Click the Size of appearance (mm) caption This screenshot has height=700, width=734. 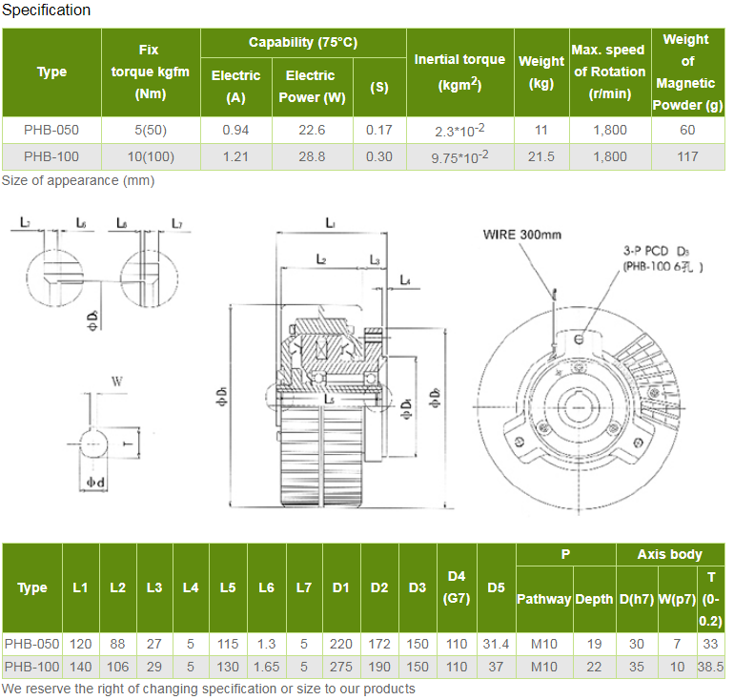(x=78, y=180)
